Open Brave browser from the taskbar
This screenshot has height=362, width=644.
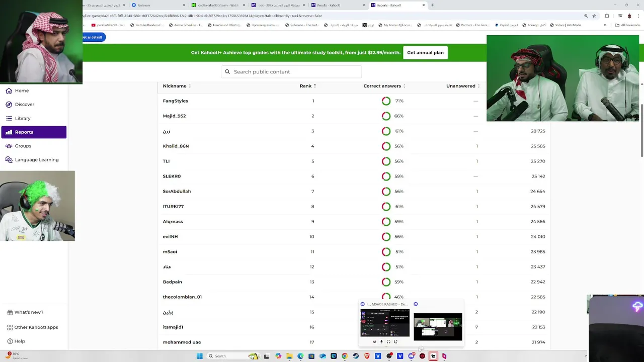(367, 356)
